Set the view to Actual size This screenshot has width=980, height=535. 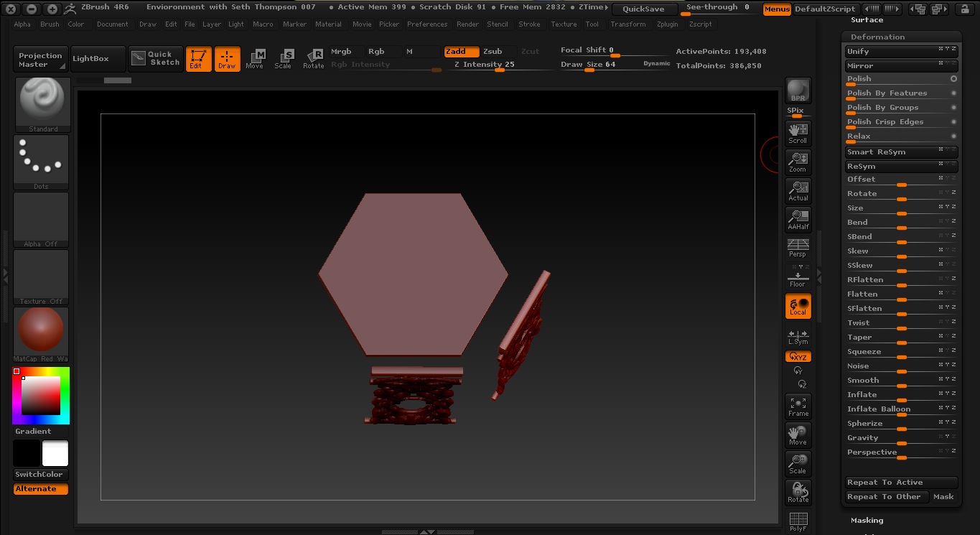[x=798, y=190]
